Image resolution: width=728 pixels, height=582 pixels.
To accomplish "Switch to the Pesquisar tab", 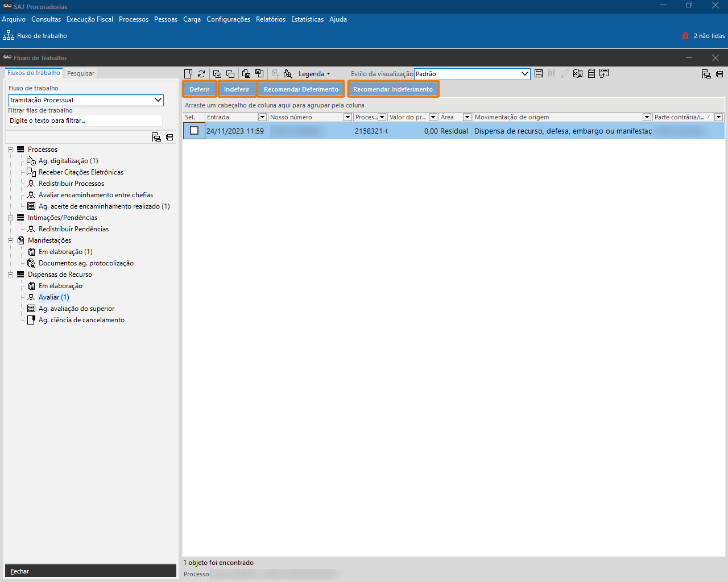I will (81, 73).
